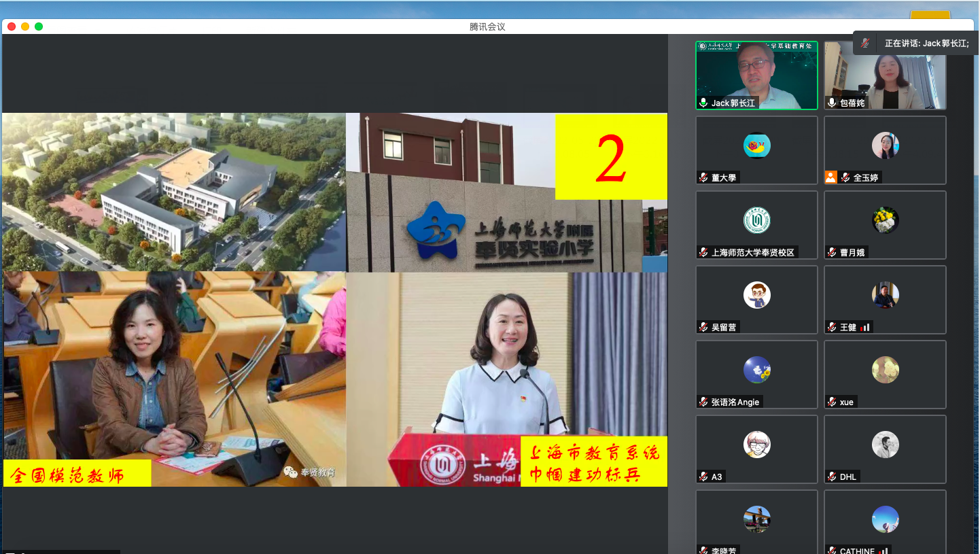Click the 腾讯会议 window title bar

coord(487,27)
